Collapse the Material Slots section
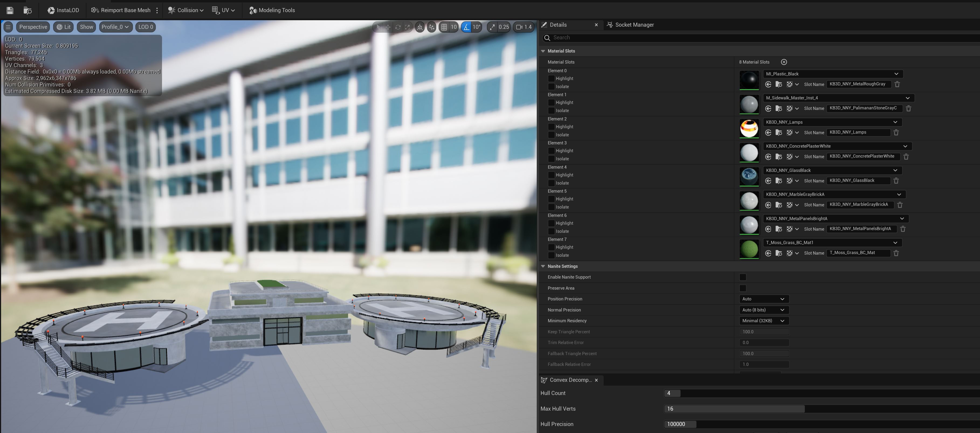 click(543, 51)
